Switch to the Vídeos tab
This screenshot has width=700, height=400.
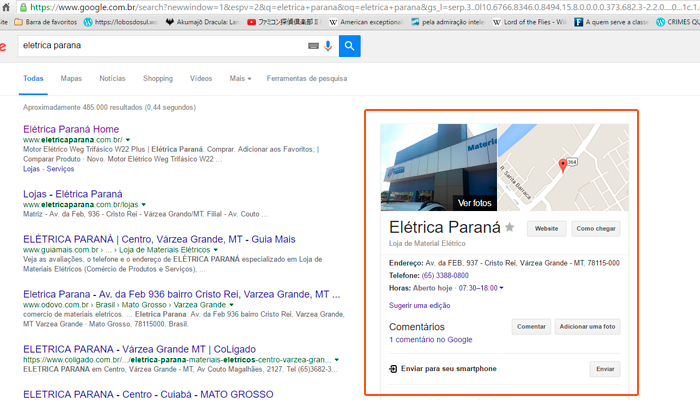tap(201, 79)
